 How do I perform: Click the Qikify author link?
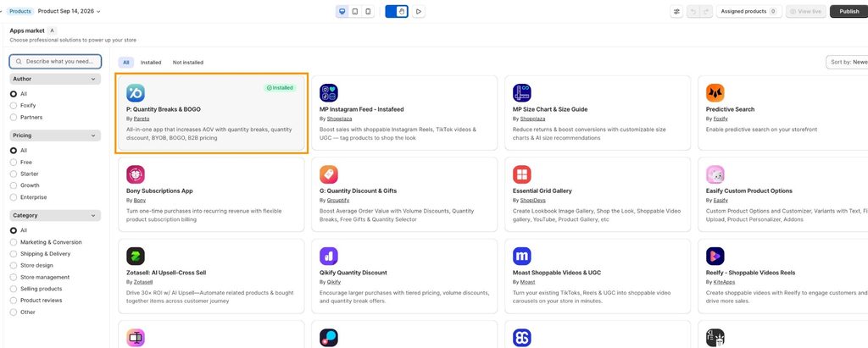(334, 282)
